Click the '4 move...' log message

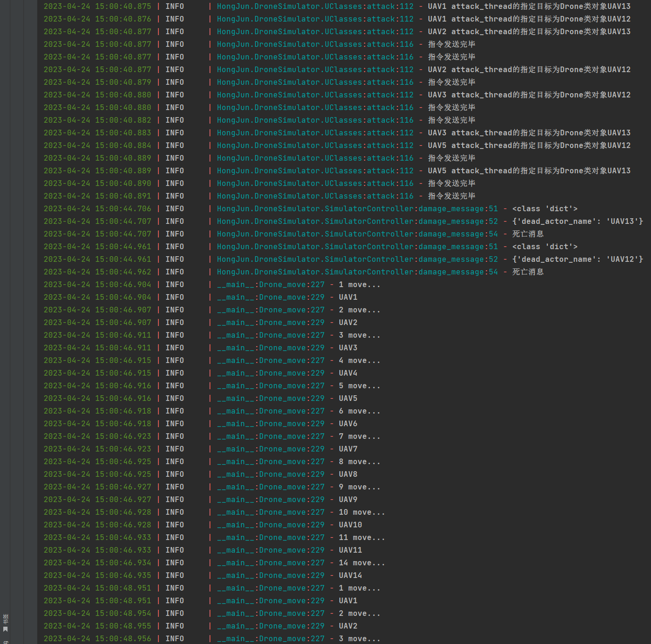359,361
